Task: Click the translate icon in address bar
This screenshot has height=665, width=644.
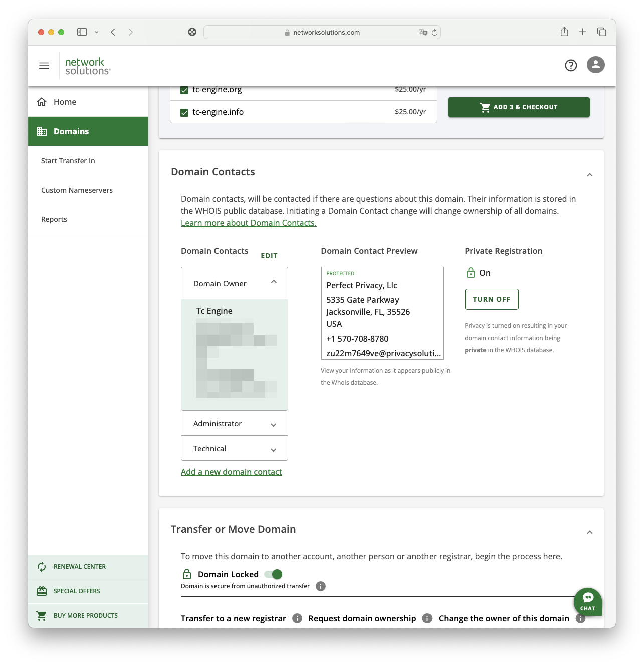Action: [423, 32]
